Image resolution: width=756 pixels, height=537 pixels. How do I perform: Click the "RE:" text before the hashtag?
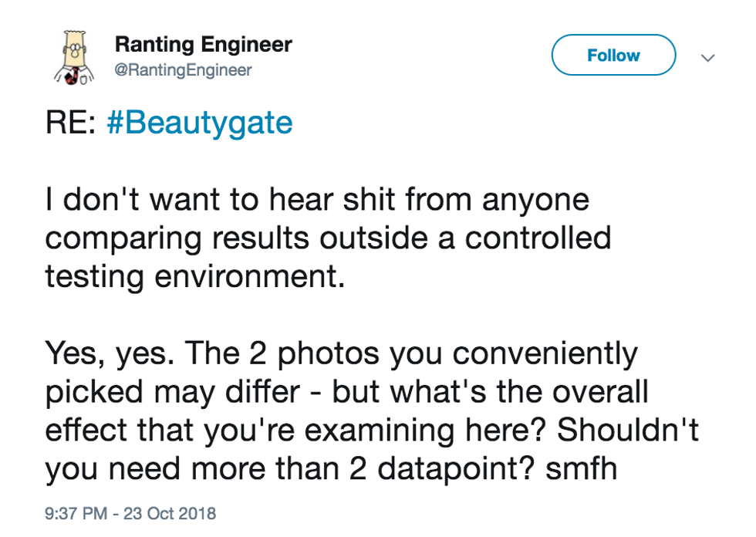[x=70, y=123]
